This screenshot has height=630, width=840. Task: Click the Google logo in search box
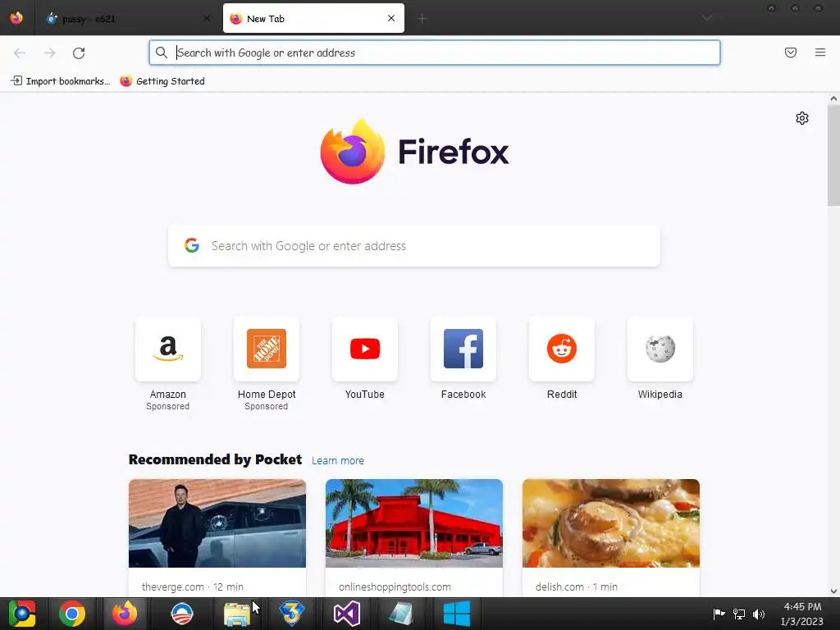coord(192,245)
